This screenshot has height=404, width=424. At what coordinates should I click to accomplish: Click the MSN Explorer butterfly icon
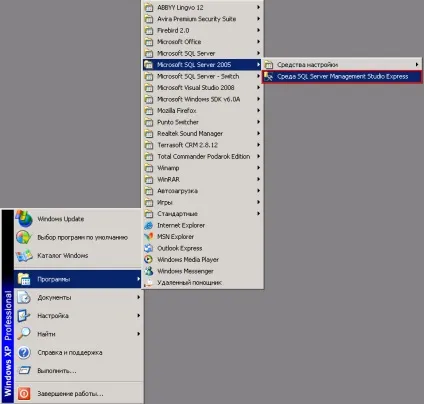click(148, 237)
